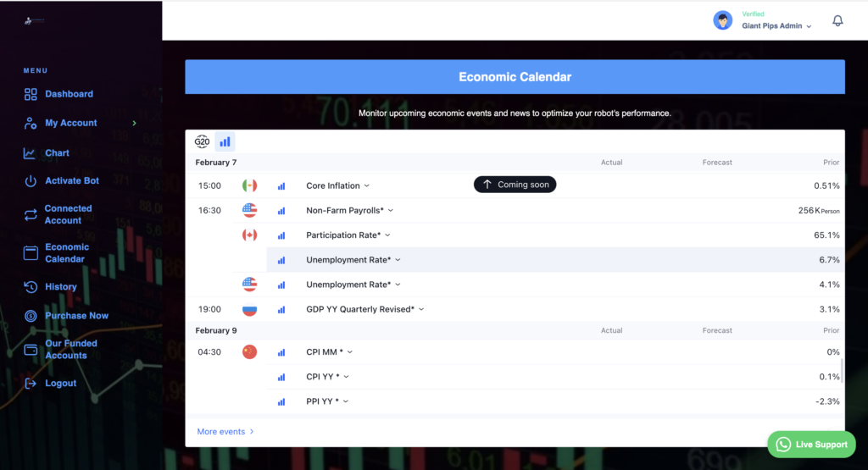The width and height of the screenshot is (868, 470).
Task: Click the calendar vertical scrollbar
Action: (x=842, y=370)
